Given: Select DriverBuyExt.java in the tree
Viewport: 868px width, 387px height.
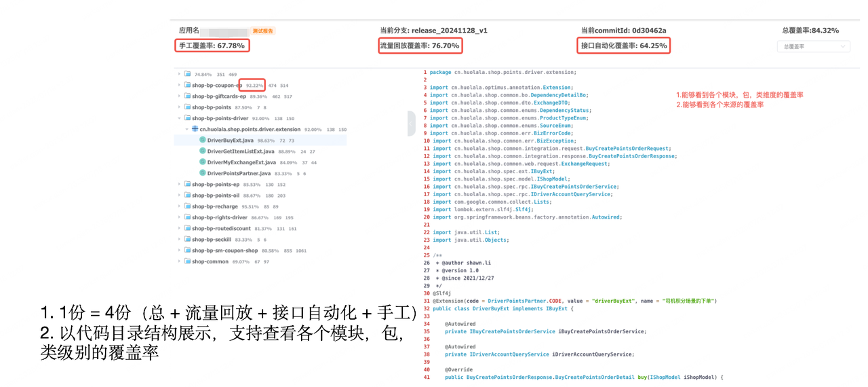Looking at the screenshot, I should pyautogui.click(x=230, y=140).
